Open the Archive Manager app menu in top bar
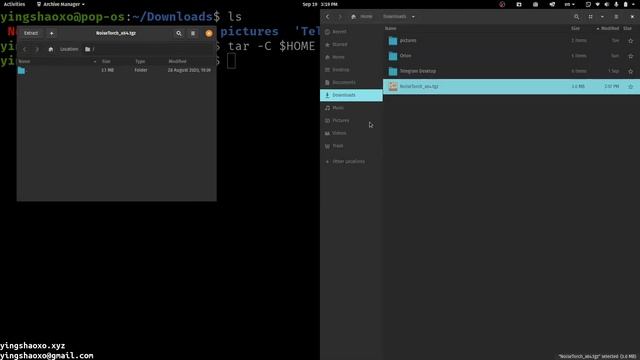 pos(61,4)
